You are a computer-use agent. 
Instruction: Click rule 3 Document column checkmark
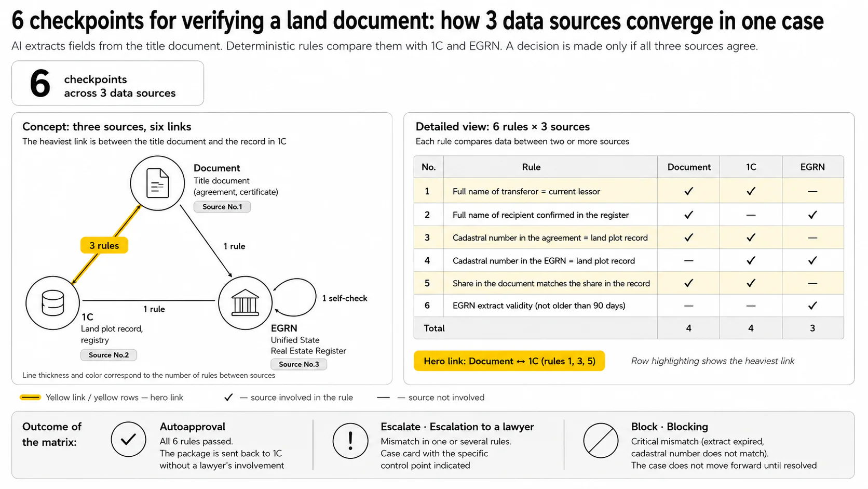click(688, 237)
